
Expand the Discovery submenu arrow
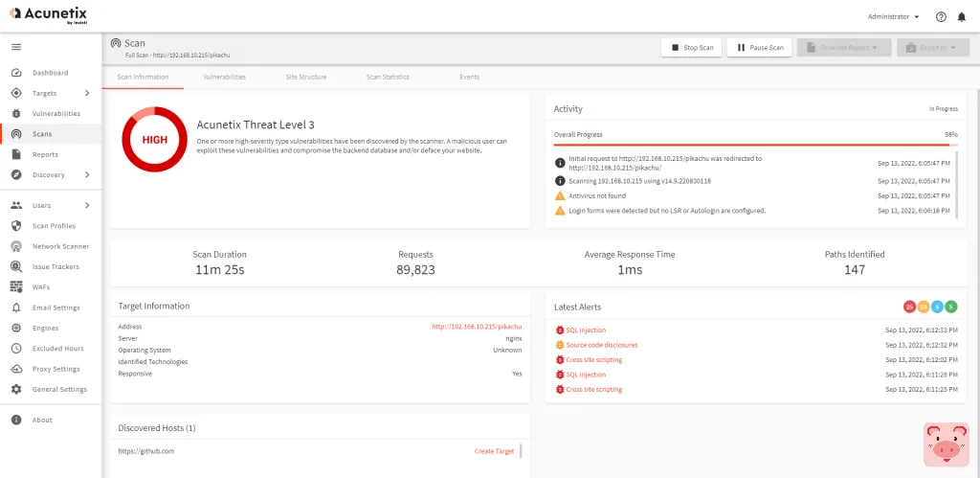pos(87,174)
